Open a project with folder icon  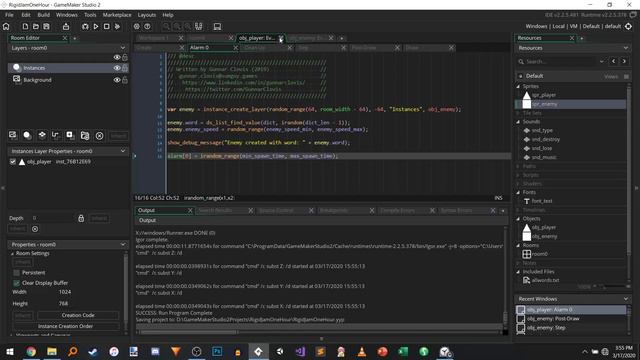(x=36, y=27)
